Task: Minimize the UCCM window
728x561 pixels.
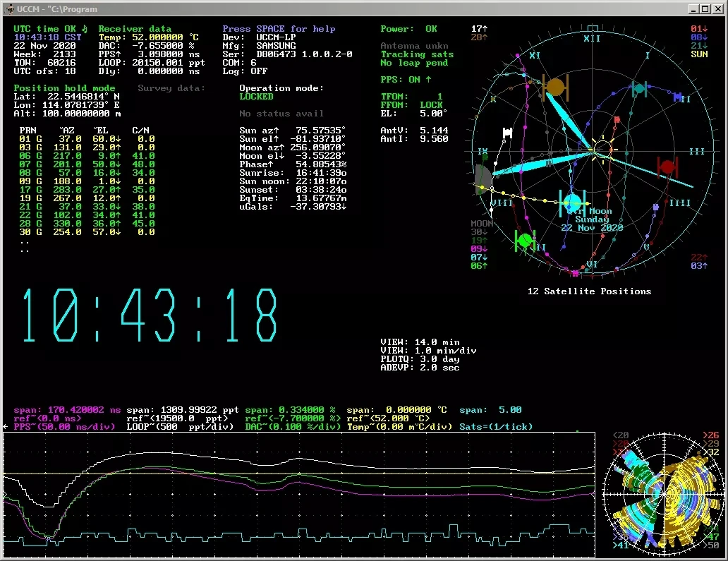Action: [693, 9]
